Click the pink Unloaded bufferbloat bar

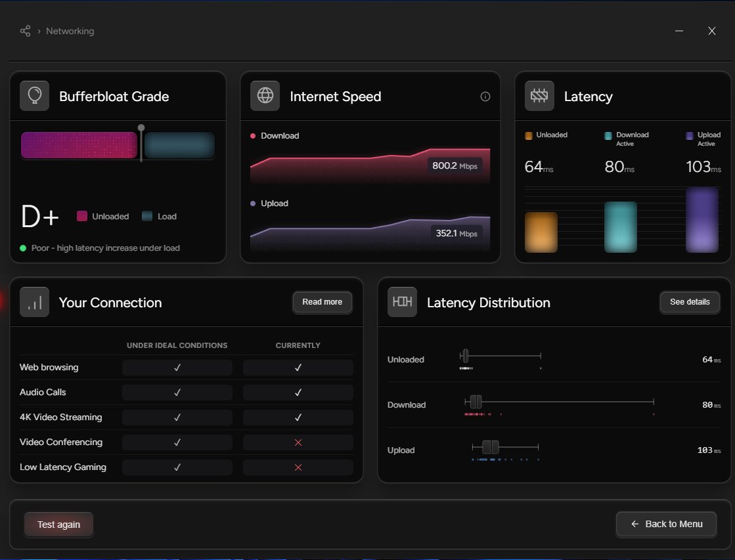(x=79, y=145)
